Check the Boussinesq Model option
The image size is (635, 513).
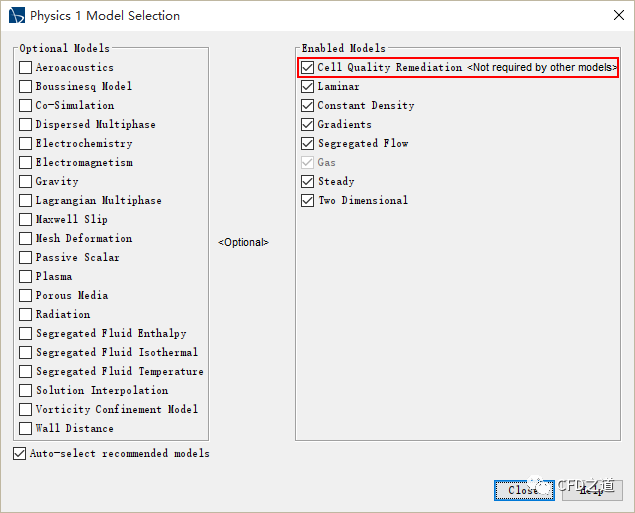point(26,87)
